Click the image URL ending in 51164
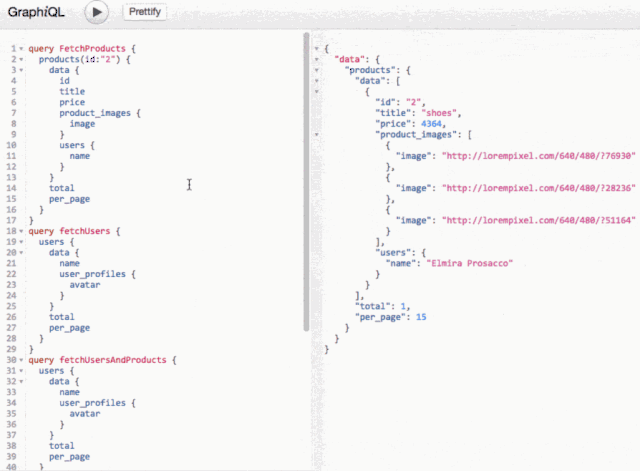Image resolution: width=640 pixels, height=471 pixels. pos(539,220)
